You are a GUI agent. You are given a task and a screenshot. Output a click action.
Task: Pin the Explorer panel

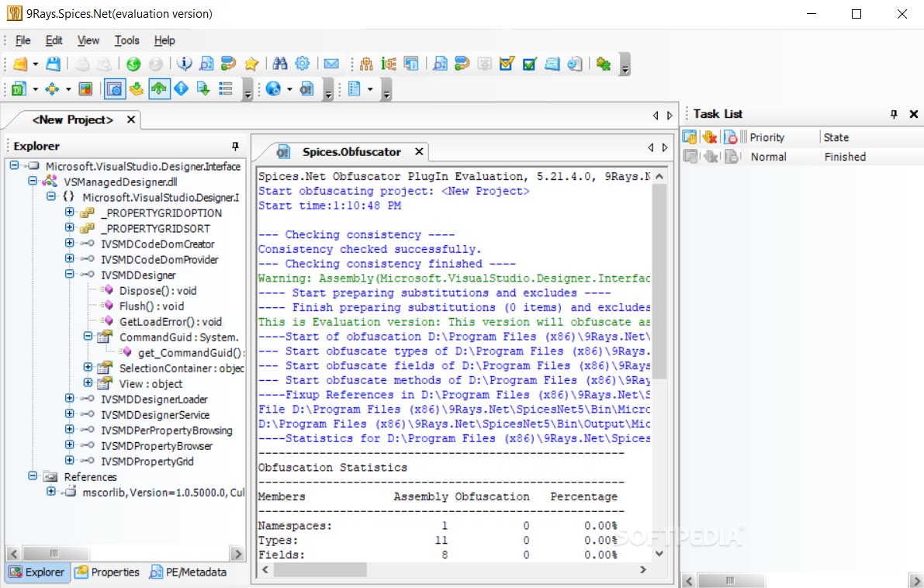pyautogui.click(x=235, y=146)
